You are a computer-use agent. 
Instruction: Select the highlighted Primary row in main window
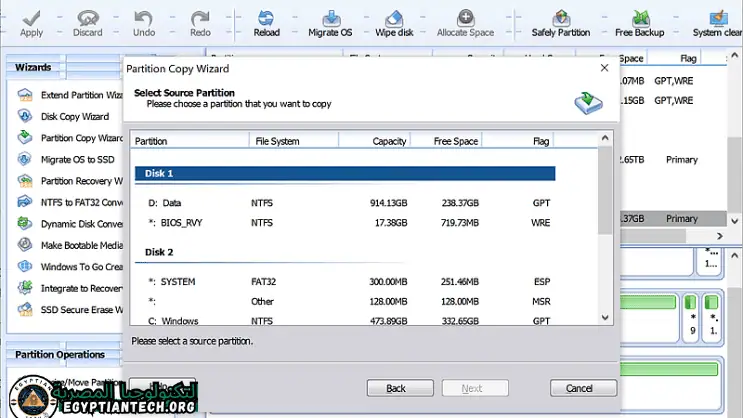coord(673,218)
